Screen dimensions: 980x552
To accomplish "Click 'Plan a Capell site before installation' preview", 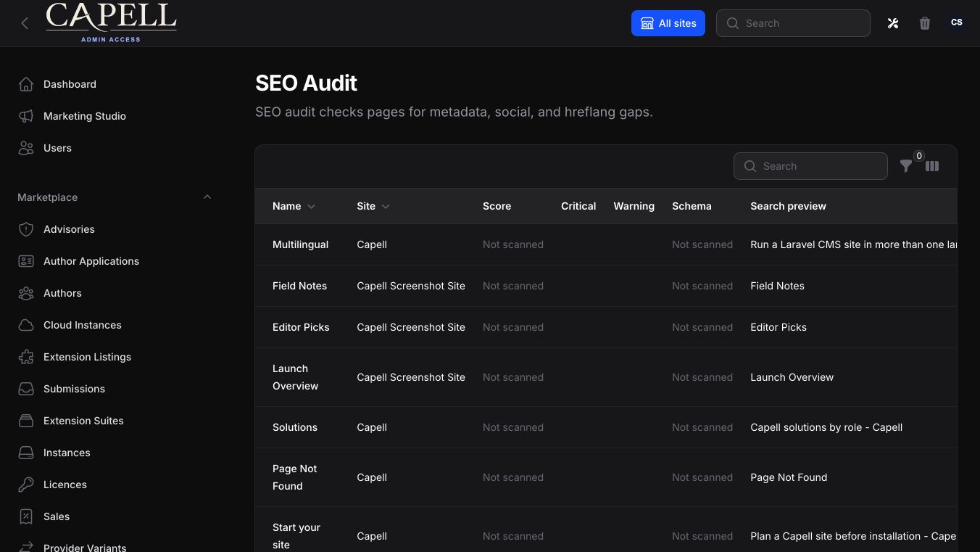I will (853, 536).
